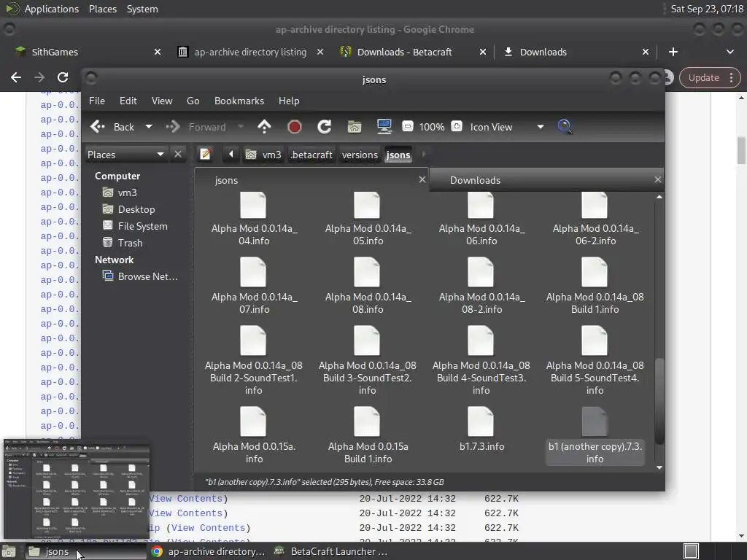This screenshot has width=747, height=560.
Task: Open the Back history dropdown arrow
Action: tap(149, 127)
